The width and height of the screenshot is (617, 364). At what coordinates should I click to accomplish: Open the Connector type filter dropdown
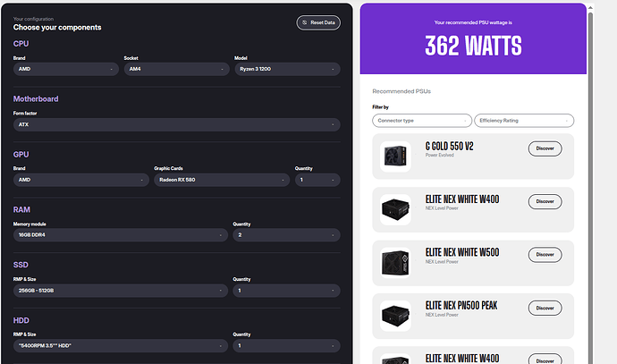422,121
